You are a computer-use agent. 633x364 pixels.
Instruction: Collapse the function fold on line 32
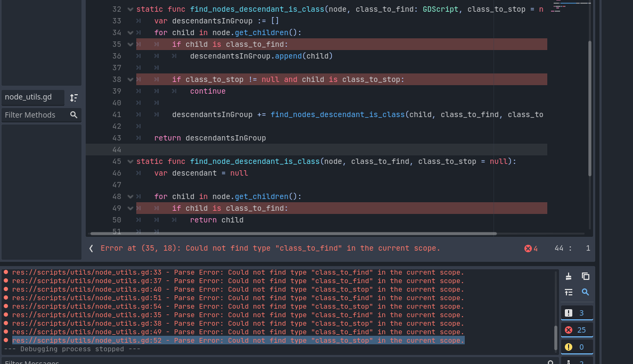point(130,9)
